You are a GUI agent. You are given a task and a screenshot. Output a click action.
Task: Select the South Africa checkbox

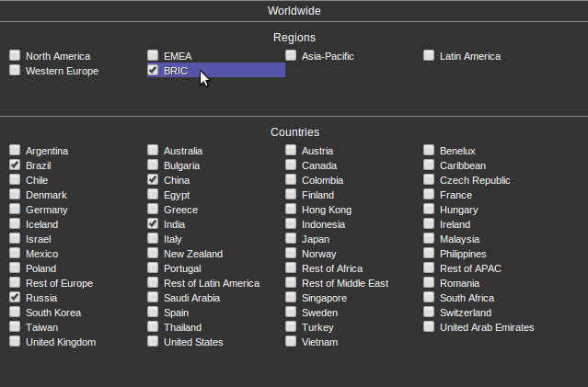429,297
